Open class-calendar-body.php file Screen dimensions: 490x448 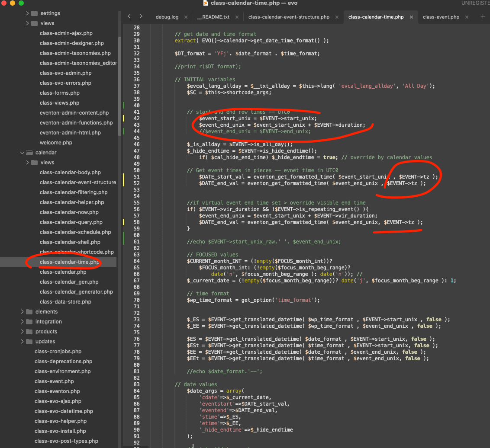[x=70, y=173]
